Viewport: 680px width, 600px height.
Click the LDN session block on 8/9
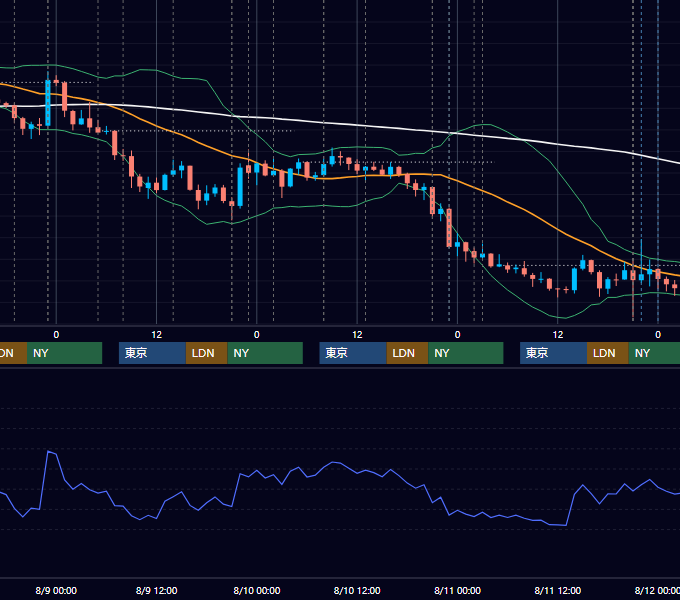click(206, 353)
